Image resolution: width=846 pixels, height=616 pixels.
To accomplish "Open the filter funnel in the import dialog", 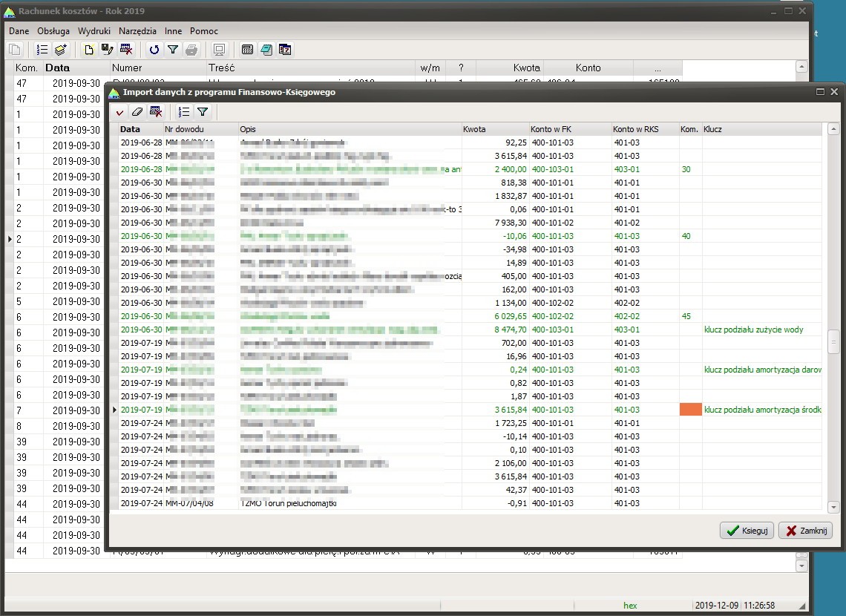I will click(203, 112).
